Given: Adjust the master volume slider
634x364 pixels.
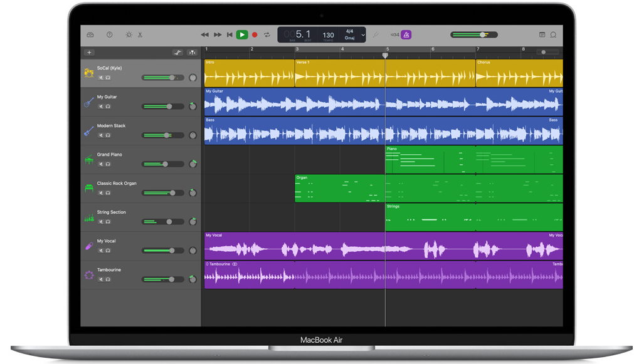Looking at the screenshot, I should point(474,34).
